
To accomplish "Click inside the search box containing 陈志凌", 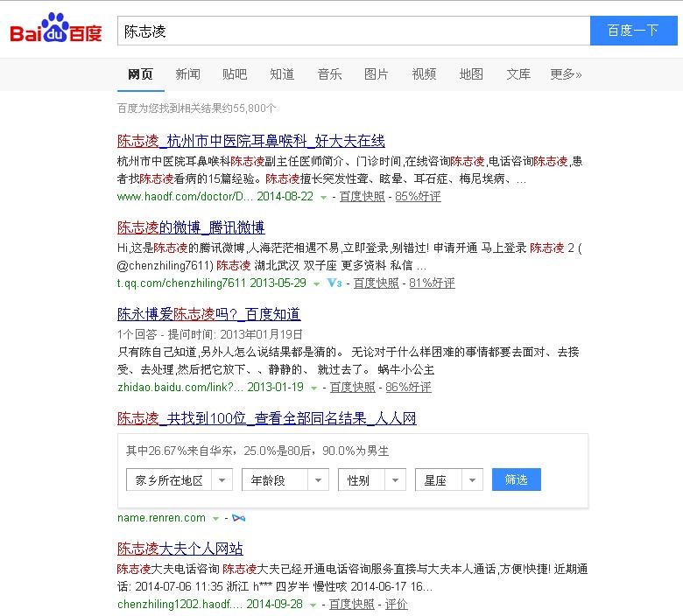I will (x=354, y=31).
